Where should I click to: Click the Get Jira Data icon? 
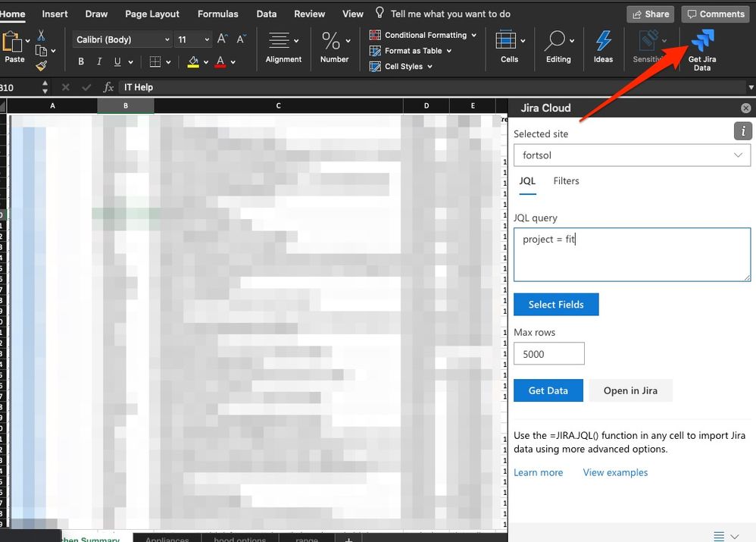(x=702, y=40)
